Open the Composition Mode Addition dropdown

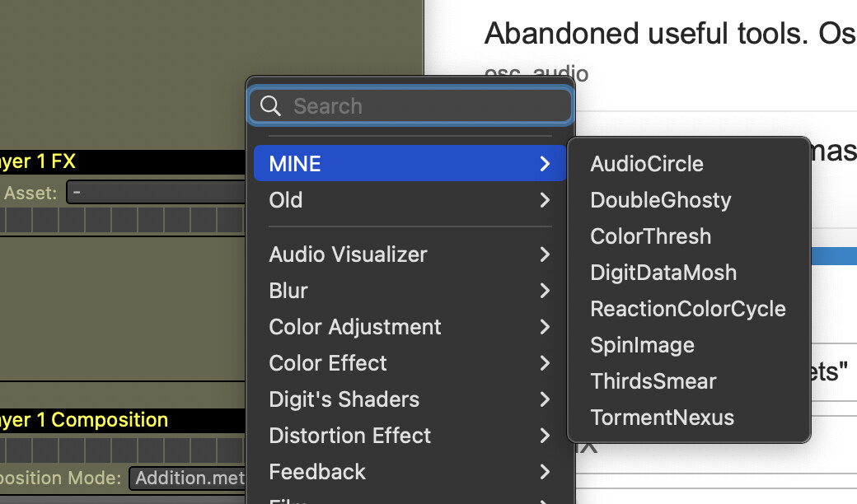[188, 478]
